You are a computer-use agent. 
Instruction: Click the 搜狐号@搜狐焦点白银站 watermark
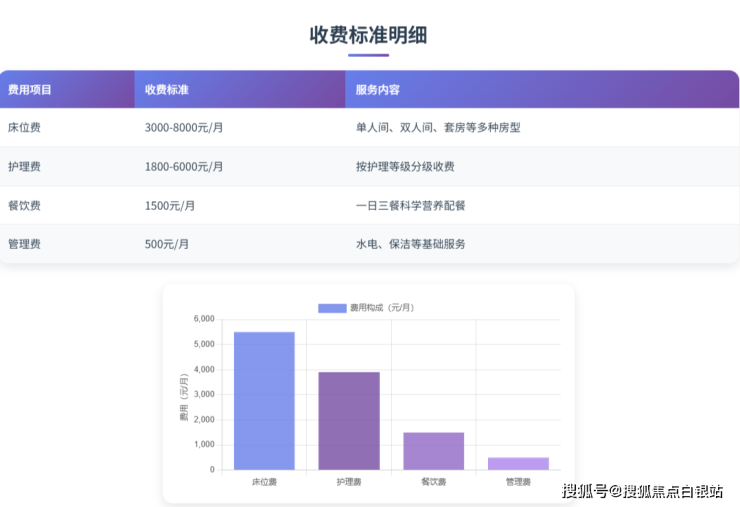coord(642,491)
